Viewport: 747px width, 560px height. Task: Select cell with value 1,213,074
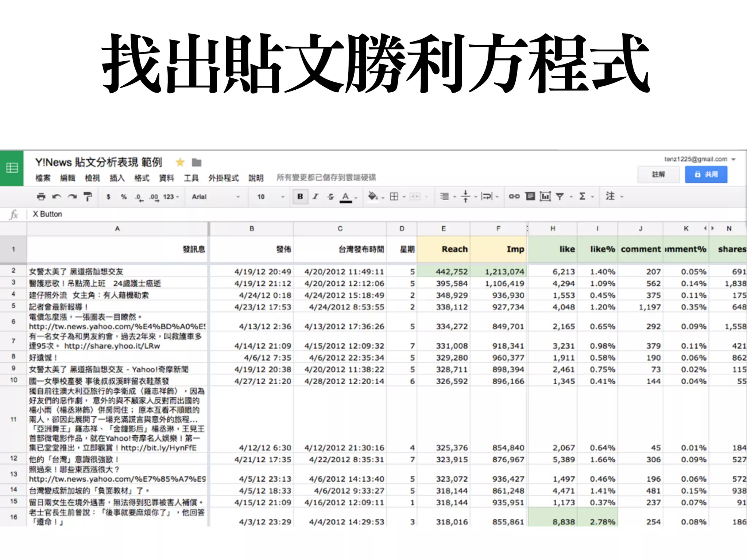pos(498,271)
